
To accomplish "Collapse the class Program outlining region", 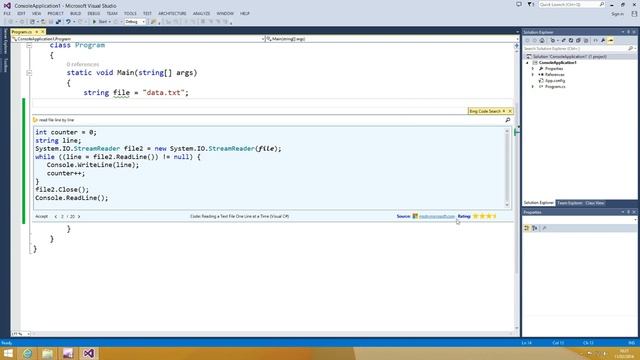I will click(x=29, y=45).
